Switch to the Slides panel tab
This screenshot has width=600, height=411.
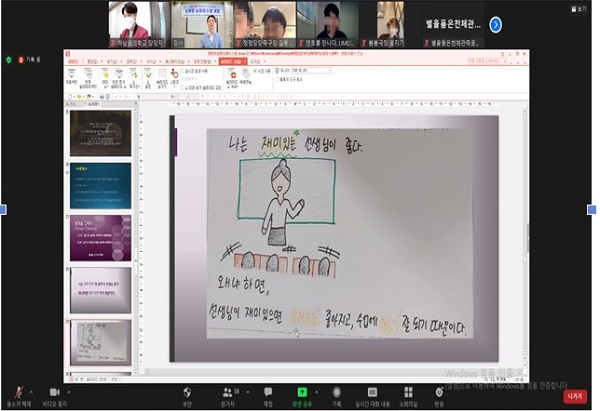(93, 104)
